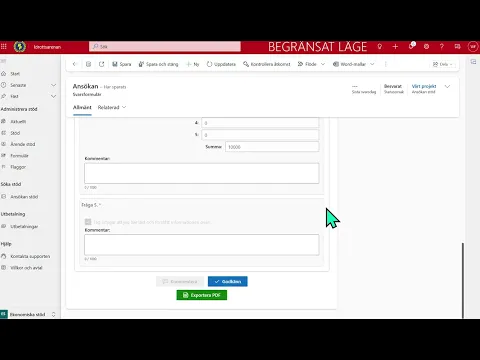Click Kontrollera åtkomst
This screenshot has height=360, width=480.
(x=267, y=64)
